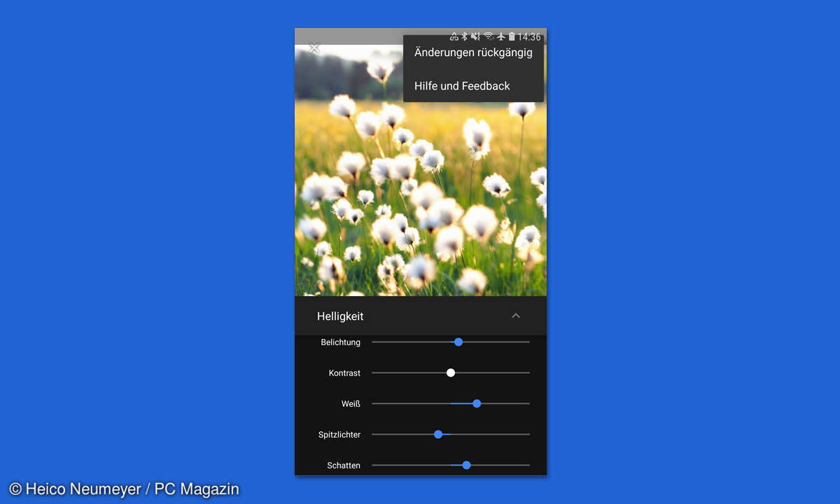Viewport: 840px width, 504px height.
Task: Tap the muted sound icon in the status bar
Action: click(x=475, y=36)
